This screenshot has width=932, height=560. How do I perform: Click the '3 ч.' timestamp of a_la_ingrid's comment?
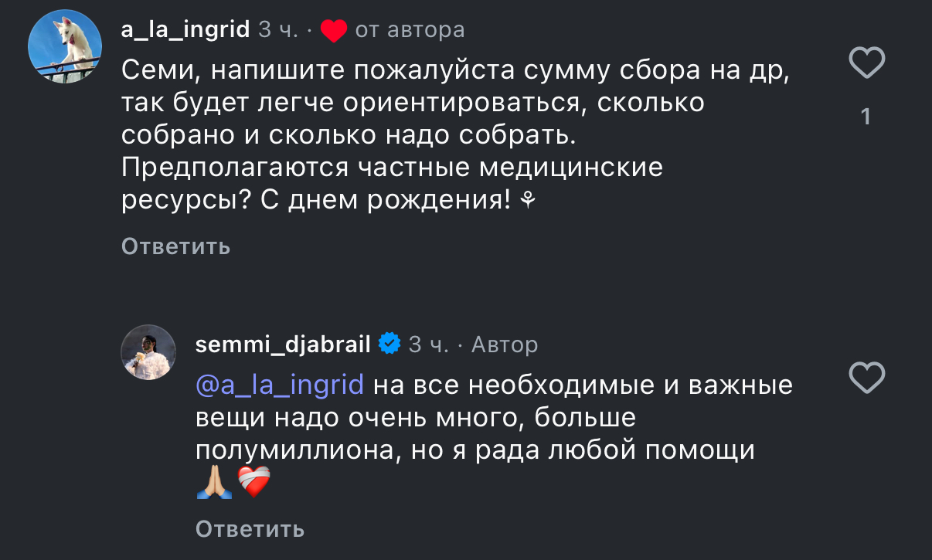click(x=278, y=30)
